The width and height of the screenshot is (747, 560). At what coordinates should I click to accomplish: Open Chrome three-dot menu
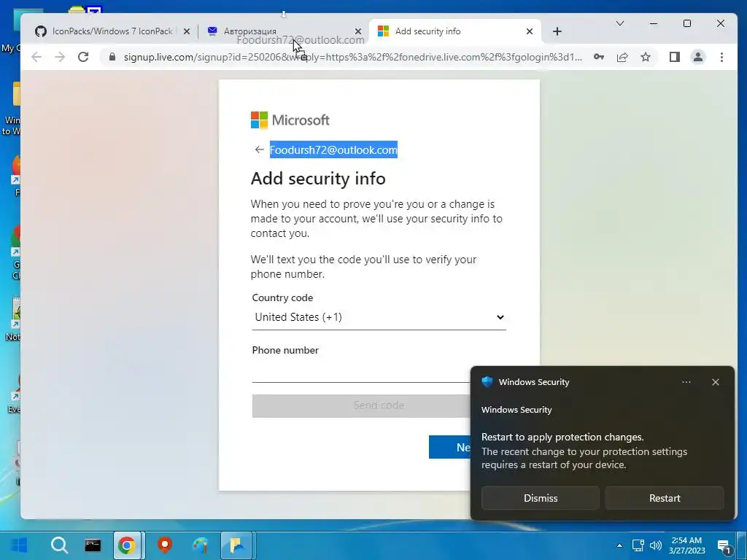(x=721, y=57)
